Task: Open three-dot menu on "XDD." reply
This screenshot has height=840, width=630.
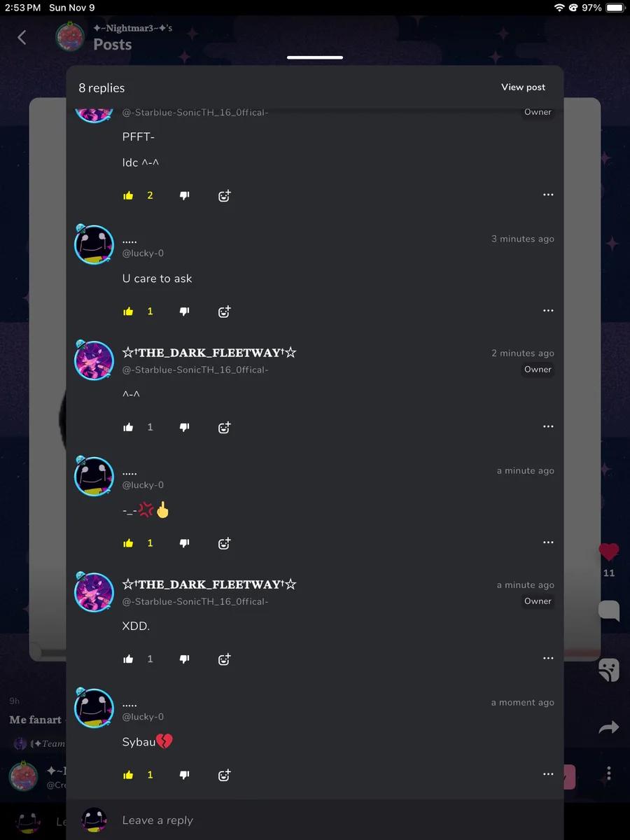Action: tap(548, 658)
